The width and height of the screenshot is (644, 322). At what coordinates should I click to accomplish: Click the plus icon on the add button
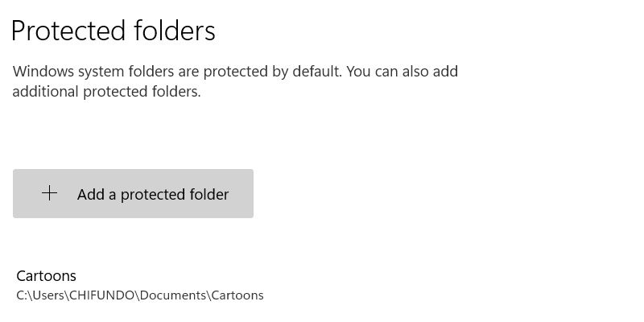pyautogui.click(x=50, y=193)
